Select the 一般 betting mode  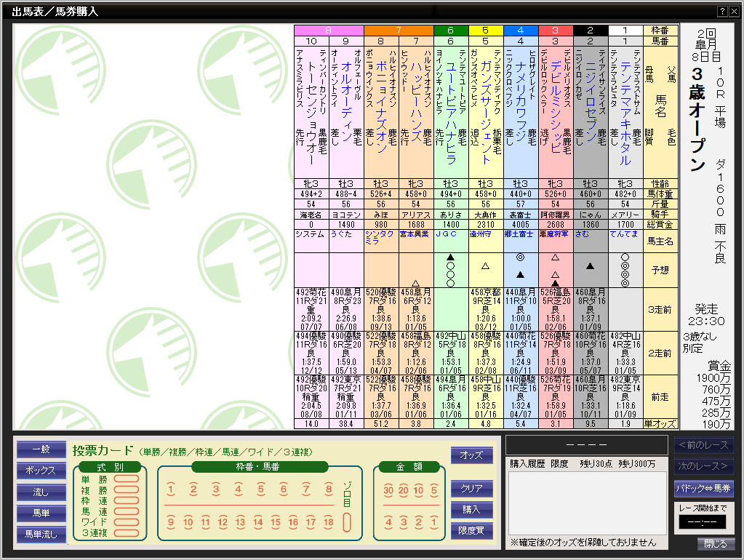[41, 449]
